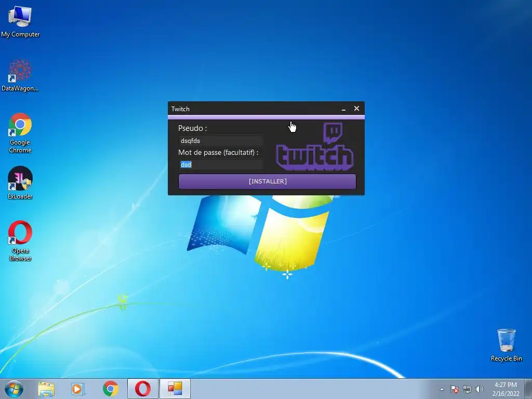Open the clock showing 4:27 PM

(x=506, y=389)
